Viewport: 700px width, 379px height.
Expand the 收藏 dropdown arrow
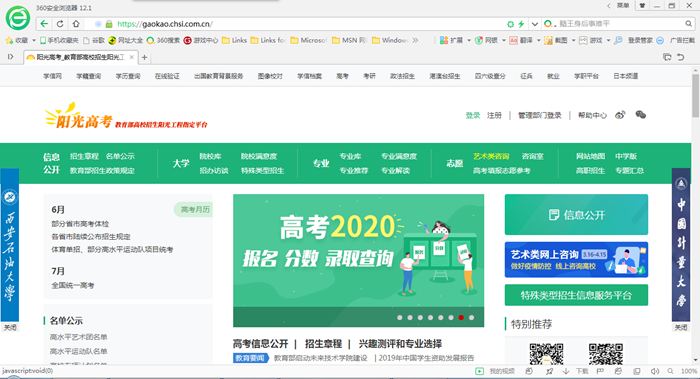[34, 40]
